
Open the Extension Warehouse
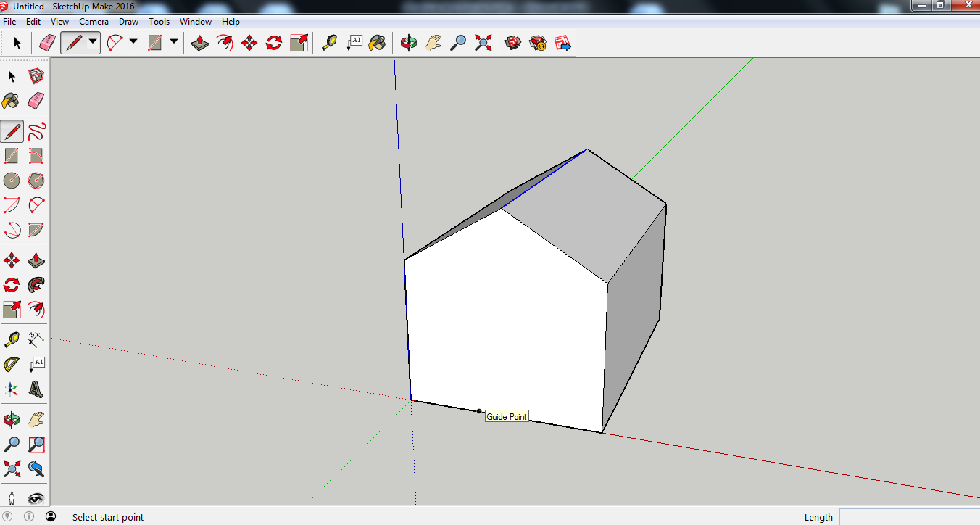(x=538, y=43)
